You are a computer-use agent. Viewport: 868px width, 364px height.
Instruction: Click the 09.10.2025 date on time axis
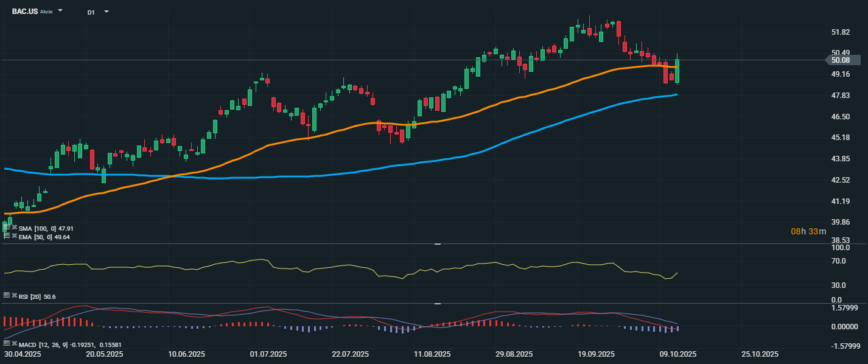[x=677, y=354]
